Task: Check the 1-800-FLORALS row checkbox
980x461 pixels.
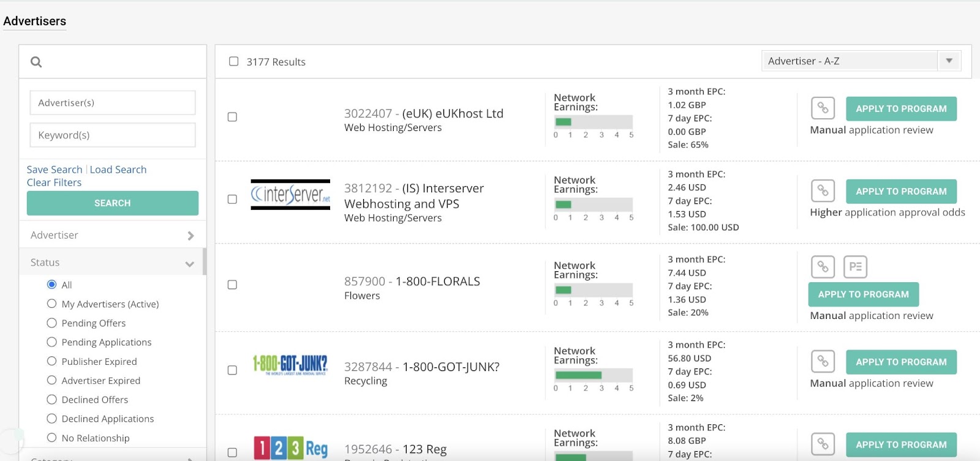Action: click(232, 285)
